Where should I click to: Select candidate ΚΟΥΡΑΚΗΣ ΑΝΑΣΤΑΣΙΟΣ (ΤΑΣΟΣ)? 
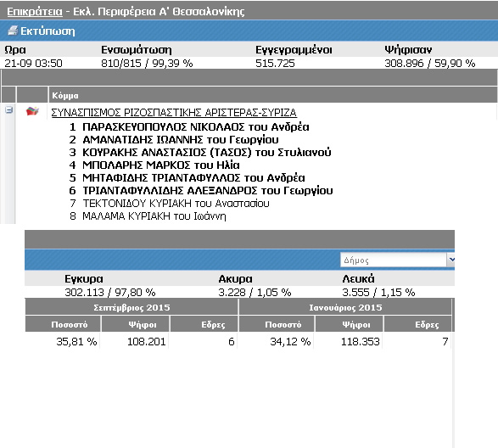click(167, 152)
